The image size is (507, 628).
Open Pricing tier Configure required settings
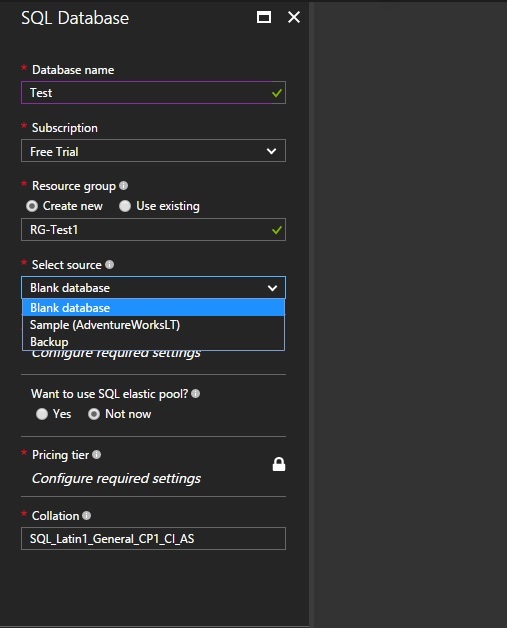[x=116, y=478]
